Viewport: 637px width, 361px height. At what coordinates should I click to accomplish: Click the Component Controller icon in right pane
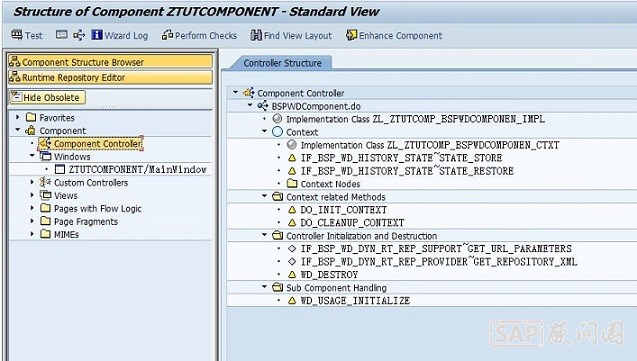(x=249, y=93)
